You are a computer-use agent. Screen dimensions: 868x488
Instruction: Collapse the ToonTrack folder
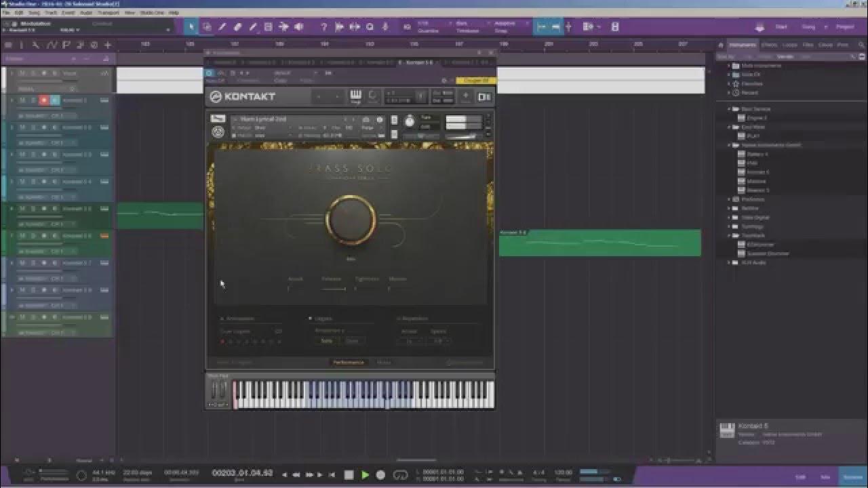pyautogui.click(x=730, y=235)
